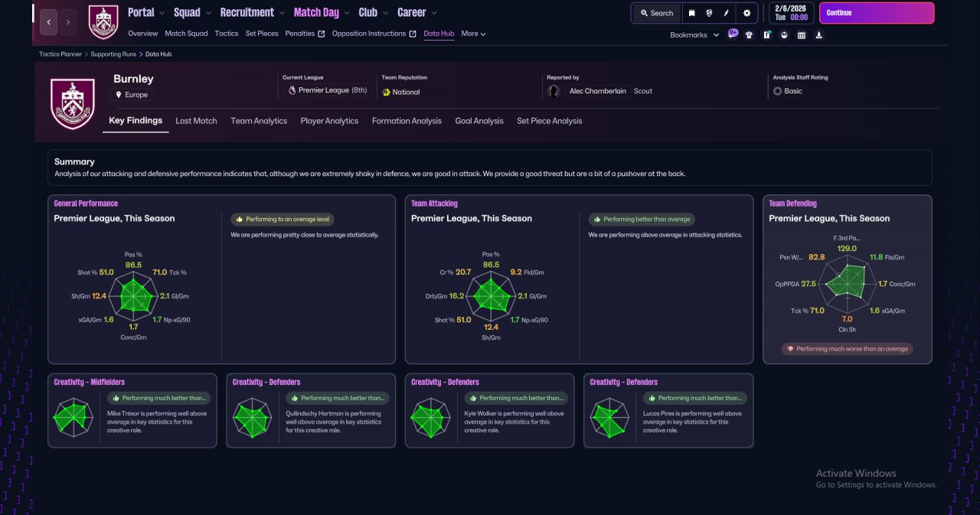
Task: Open Kyle Walker creativity card
Action: (x=490, y=410)
